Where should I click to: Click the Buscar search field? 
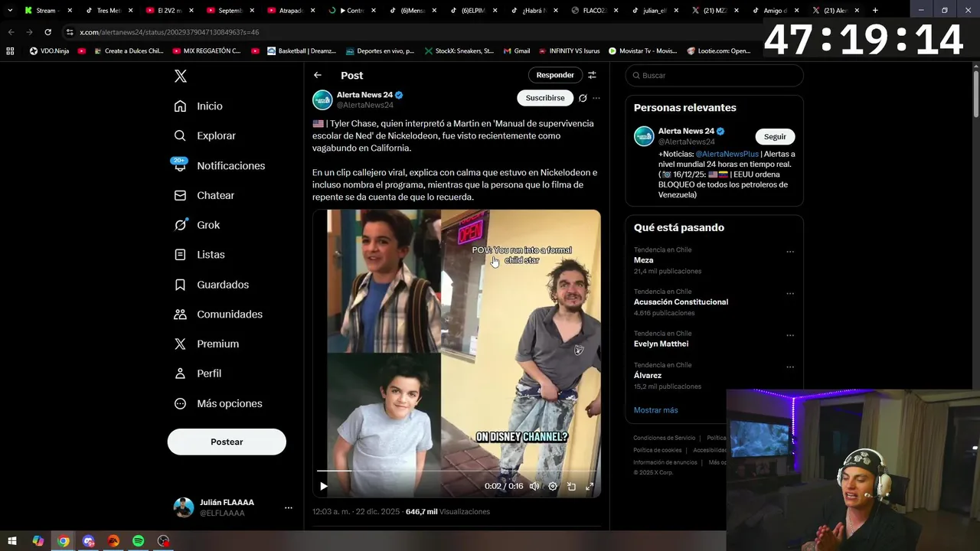714,75
